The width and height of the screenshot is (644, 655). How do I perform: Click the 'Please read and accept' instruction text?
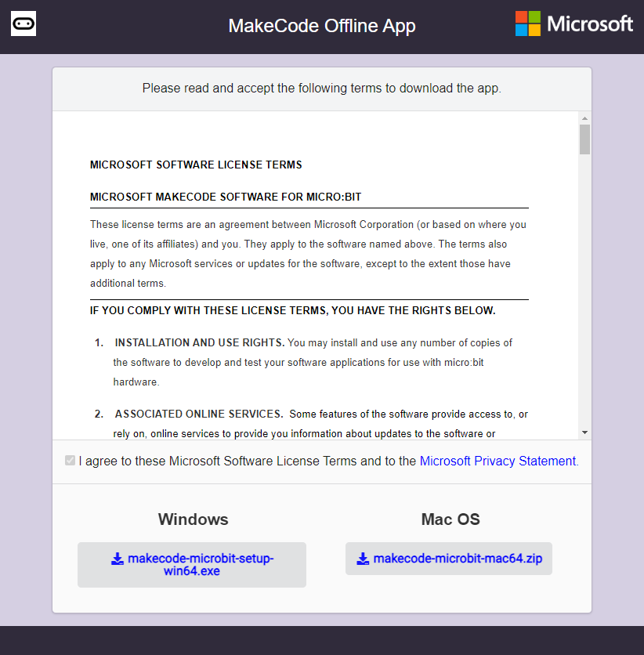pos(321,89)
